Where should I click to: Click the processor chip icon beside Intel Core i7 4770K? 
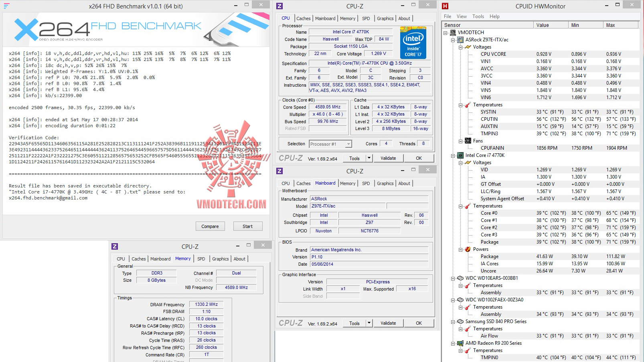click(461, 155)
